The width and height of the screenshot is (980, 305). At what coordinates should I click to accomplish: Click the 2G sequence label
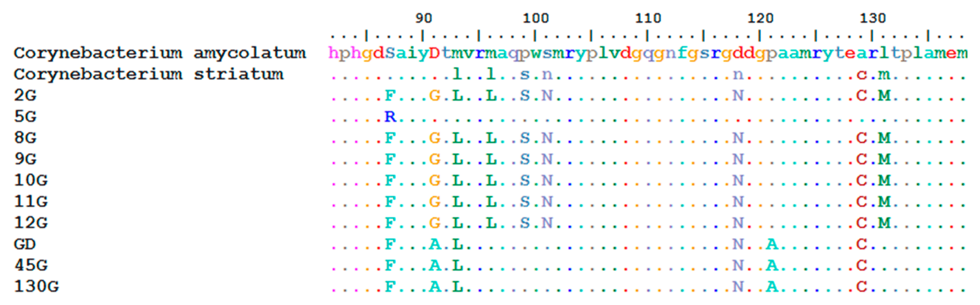click(26, 95)
